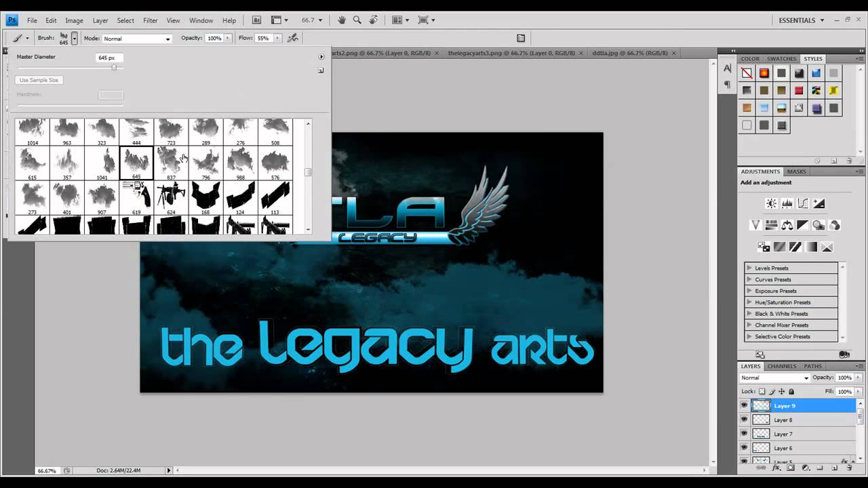Select the 837 brush preset thumbnail

click(x=171, y=164)
